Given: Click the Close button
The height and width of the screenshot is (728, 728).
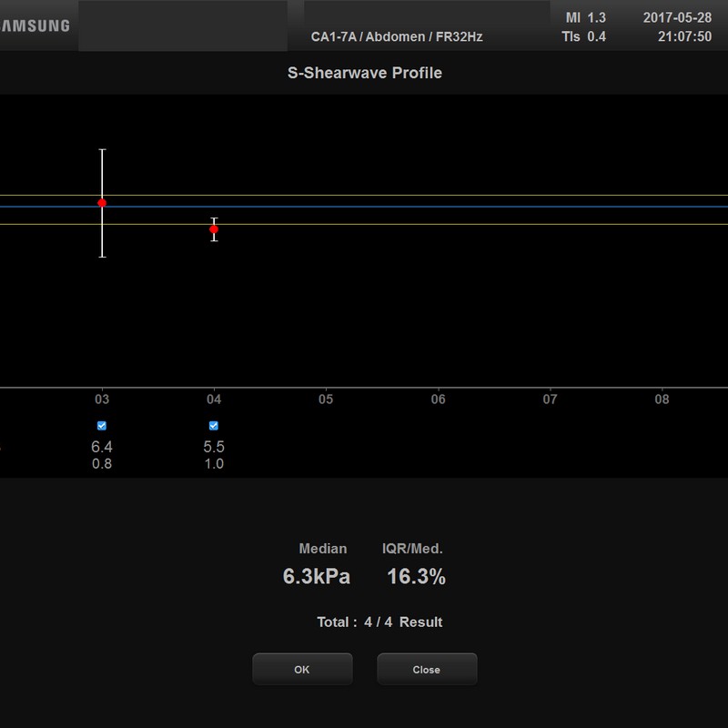Looking at the screenshot, I should tap(426, 670).
